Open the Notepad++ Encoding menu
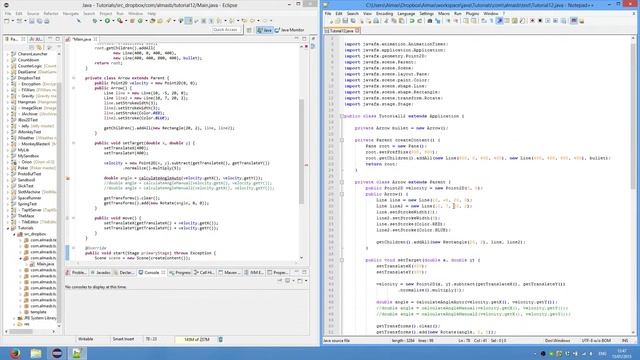Viewport: 640px width, 360px height. tap(384, 13)
